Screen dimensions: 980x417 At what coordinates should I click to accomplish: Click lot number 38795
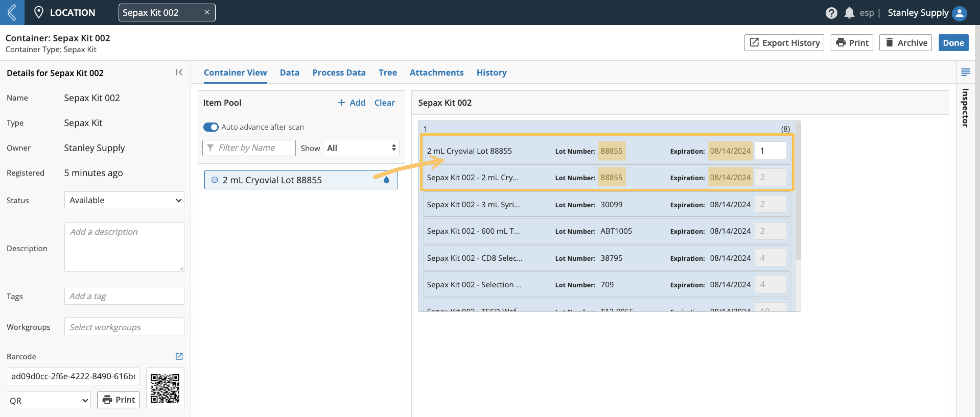(611, 258)
